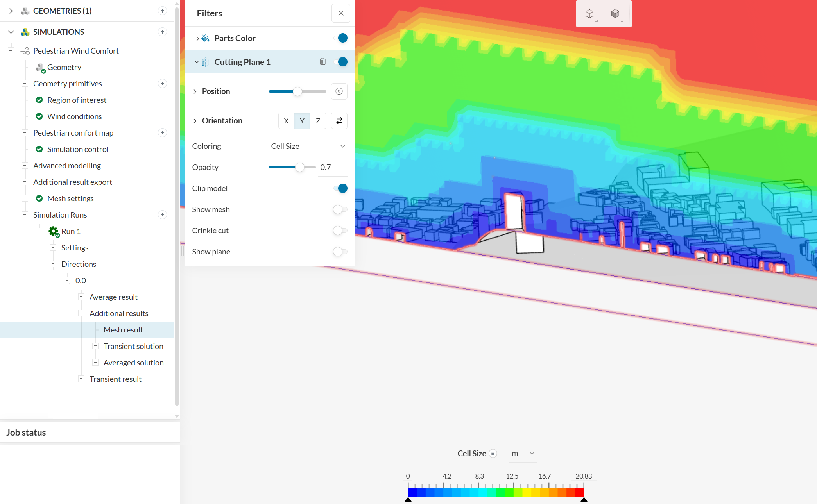Click the position target picker icon
The height and width of the screenshot is (504, 817).
coord(339,91)
